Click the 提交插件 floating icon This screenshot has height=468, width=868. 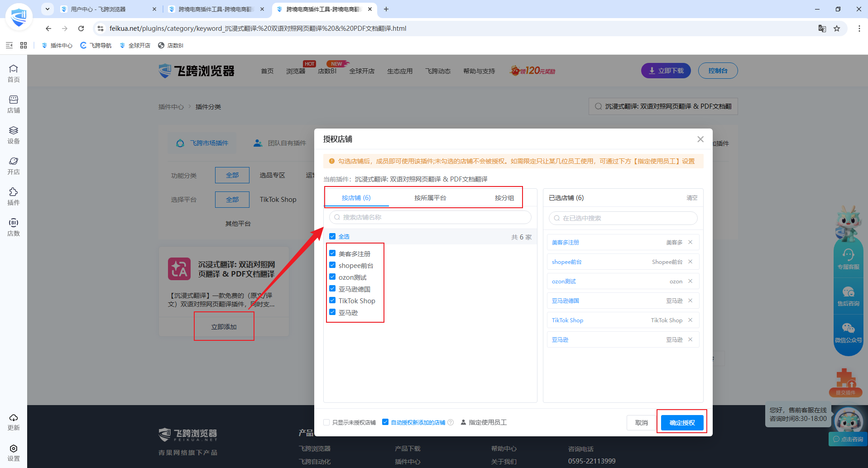(x=845, y=382)
